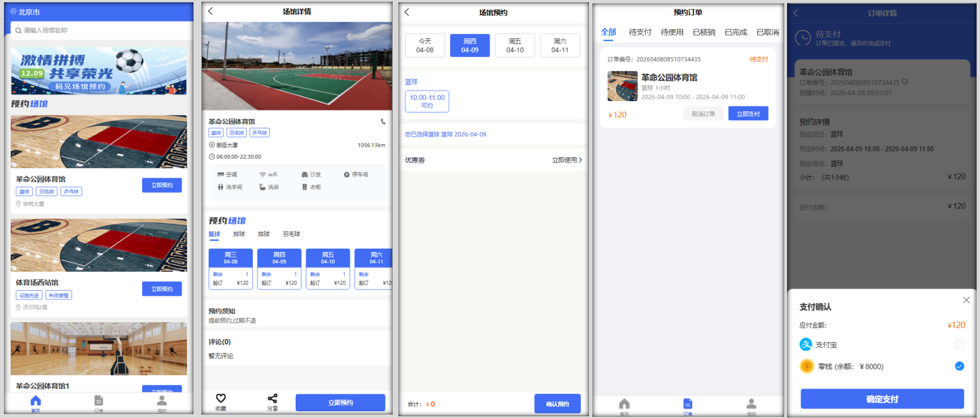Image resolution: width=980 pixels, height=418 pixels.
Task: Tap the 洗浴 shower facility icon
Action: (262, 187)
